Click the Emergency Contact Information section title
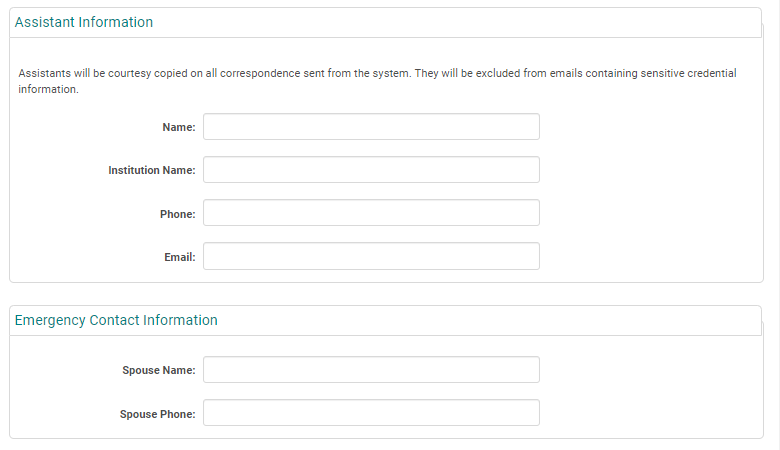 (116, 320)
